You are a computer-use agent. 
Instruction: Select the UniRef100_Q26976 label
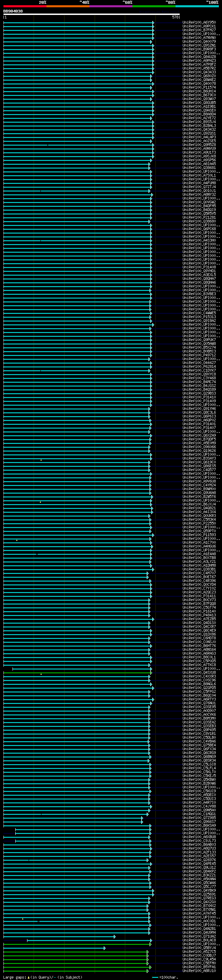(199, 860)
